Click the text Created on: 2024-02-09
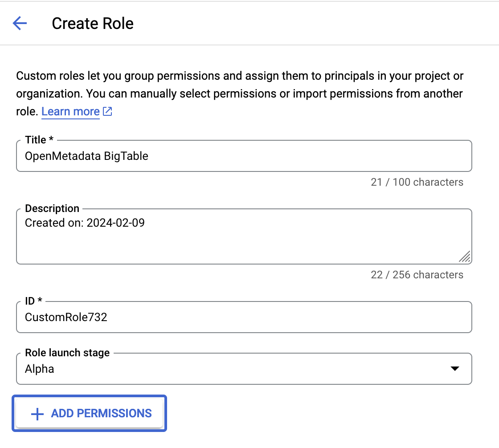The height and width of the screenshot is (448, 499). click(85, 223)
